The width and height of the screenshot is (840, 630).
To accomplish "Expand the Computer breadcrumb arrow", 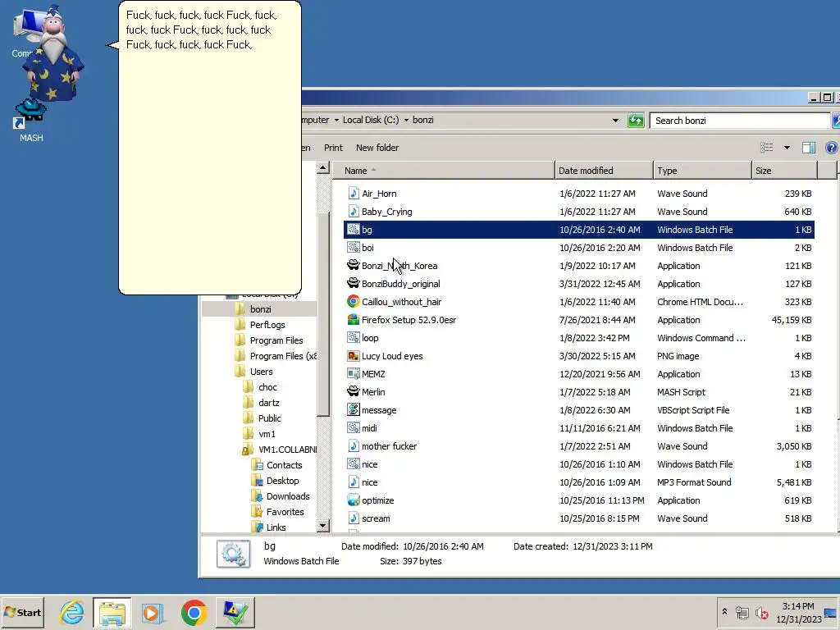I will click(336, 120).
